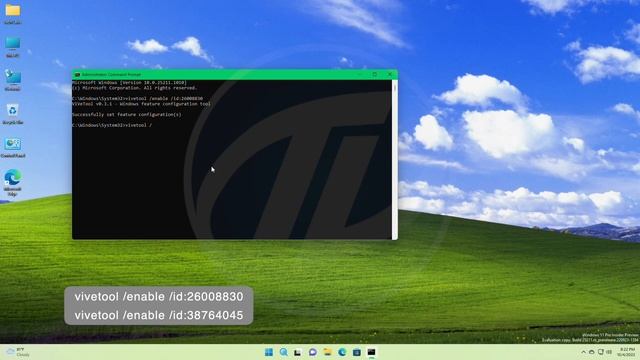The image size is (640, 360).
Task: Open the Control Panel desktop icon
Action: [x=13, y=147]
